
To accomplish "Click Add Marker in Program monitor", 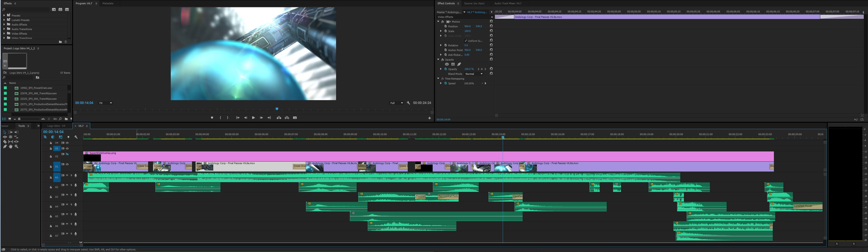I will click(x=212, y=118).
